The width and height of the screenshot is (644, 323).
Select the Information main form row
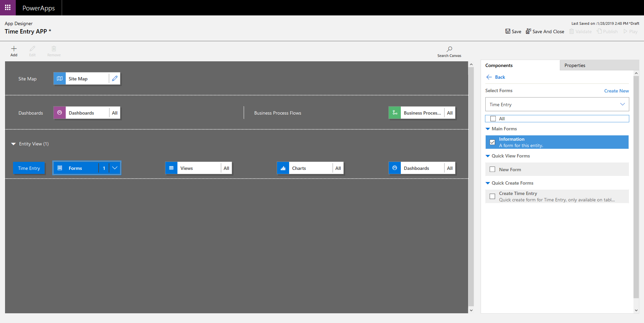557,142
